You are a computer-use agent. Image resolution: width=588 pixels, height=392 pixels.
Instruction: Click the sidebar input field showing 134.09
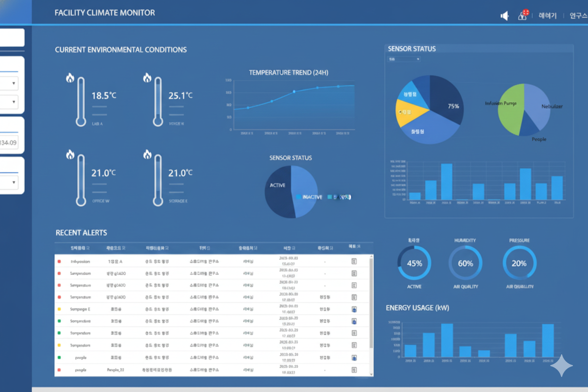click(x=9, y=143)
